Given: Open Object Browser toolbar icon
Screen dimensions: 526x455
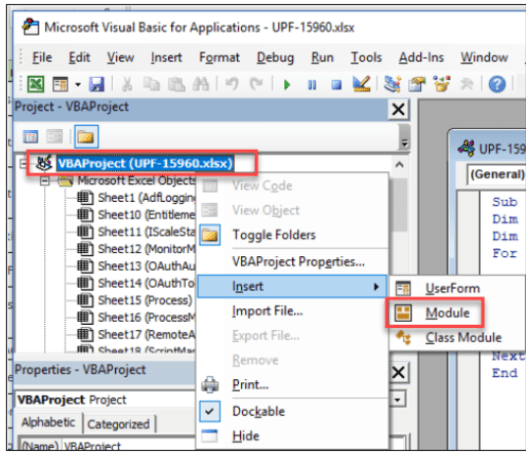Looking at the screenshot, I should pyautogui.click(x=442, y=84).
